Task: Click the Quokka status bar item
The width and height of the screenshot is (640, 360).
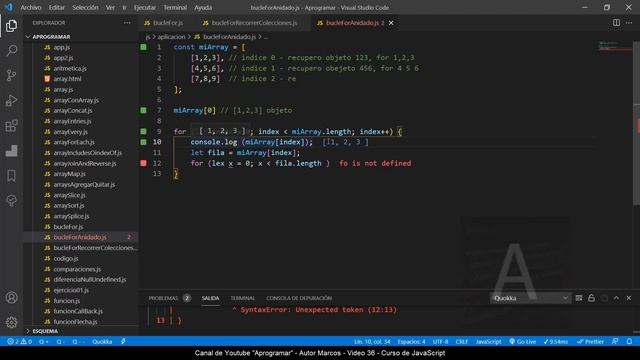Action: click(x=102, y=342)
